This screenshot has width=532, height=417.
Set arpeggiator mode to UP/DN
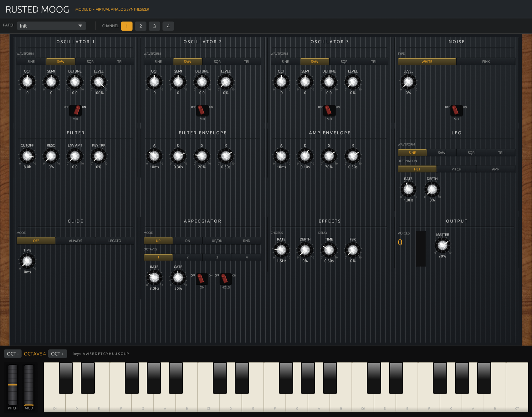point(217,241)
